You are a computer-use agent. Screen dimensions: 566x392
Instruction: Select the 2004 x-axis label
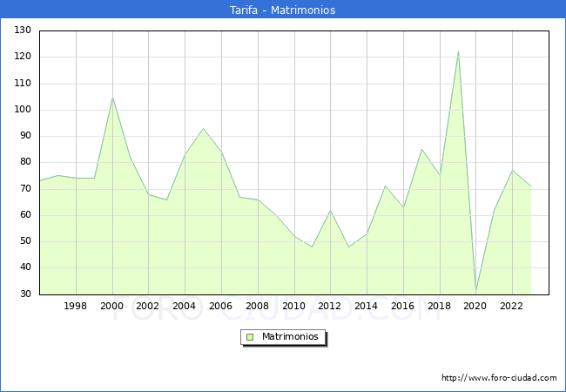pos(185,306)
